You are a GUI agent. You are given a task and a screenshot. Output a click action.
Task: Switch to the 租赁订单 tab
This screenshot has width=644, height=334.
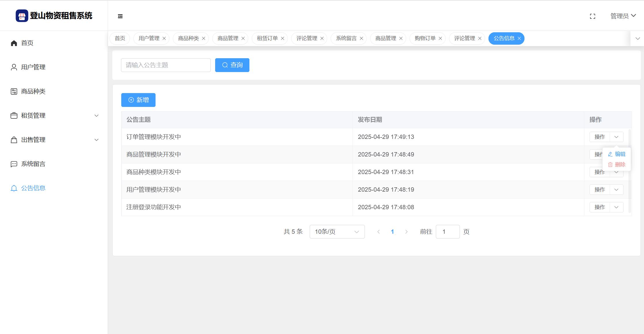point(267,39)
